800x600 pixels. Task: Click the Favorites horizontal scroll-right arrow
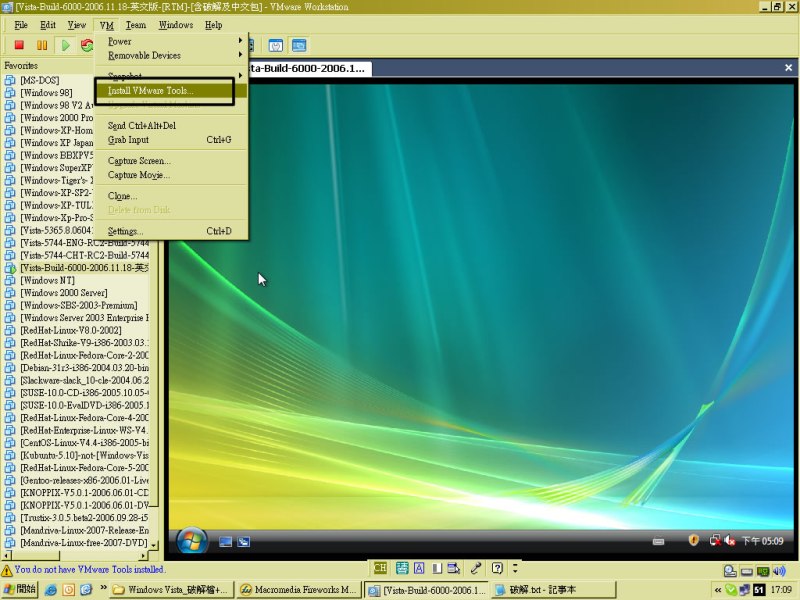[143, 555]
